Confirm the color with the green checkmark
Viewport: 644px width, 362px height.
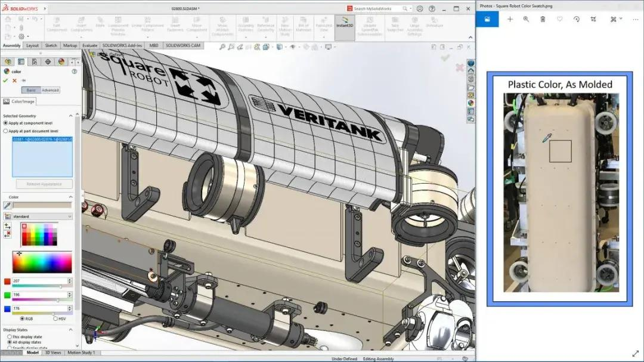click(x=5, y=80)
